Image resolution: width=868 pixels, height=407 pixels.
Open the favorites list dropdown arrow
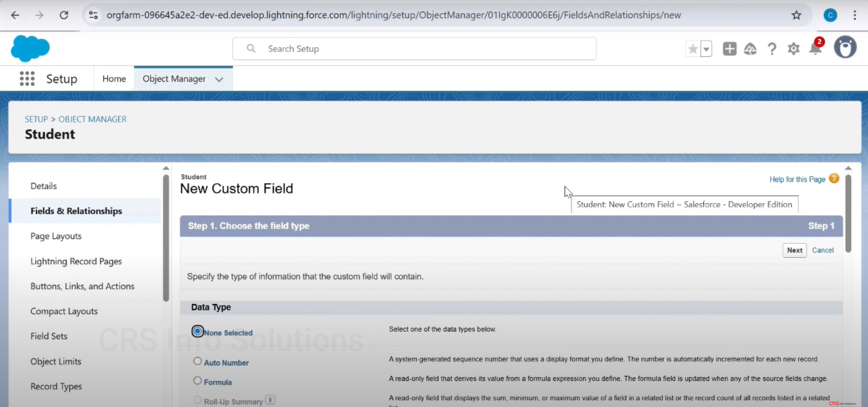coord(706,48)
